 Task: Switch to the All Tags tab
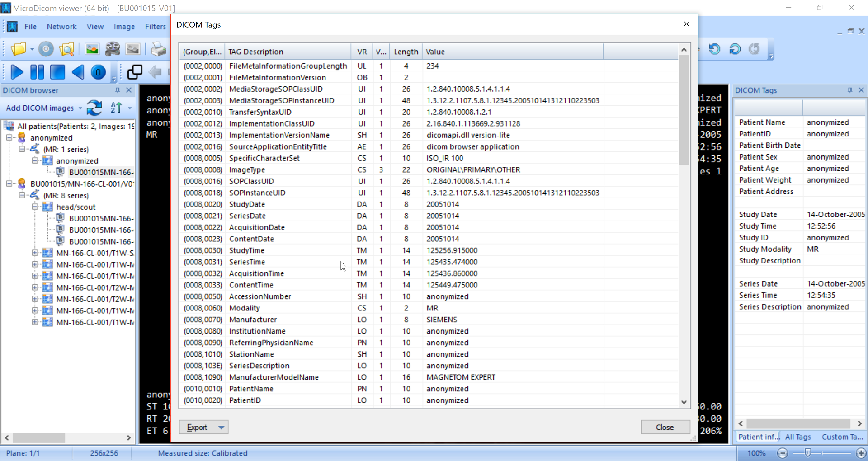tap(798, 437)
